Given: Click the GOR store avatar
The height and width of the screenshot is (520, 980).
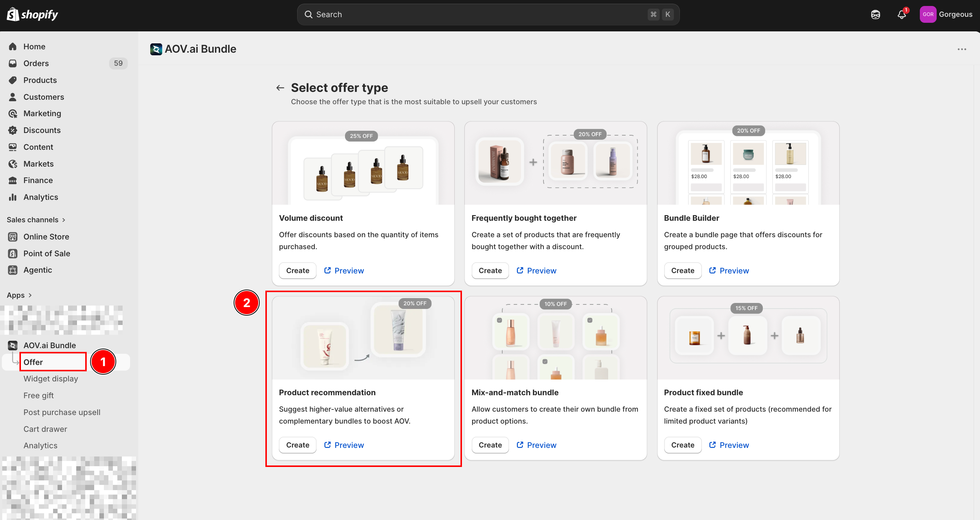Looking at the screenshot, I should pyautogui.click(x=928, y=15).
